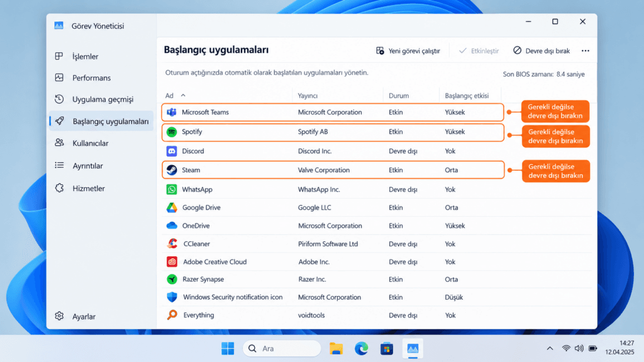Click Devre dışı bırak button

[x=541, y=51]
